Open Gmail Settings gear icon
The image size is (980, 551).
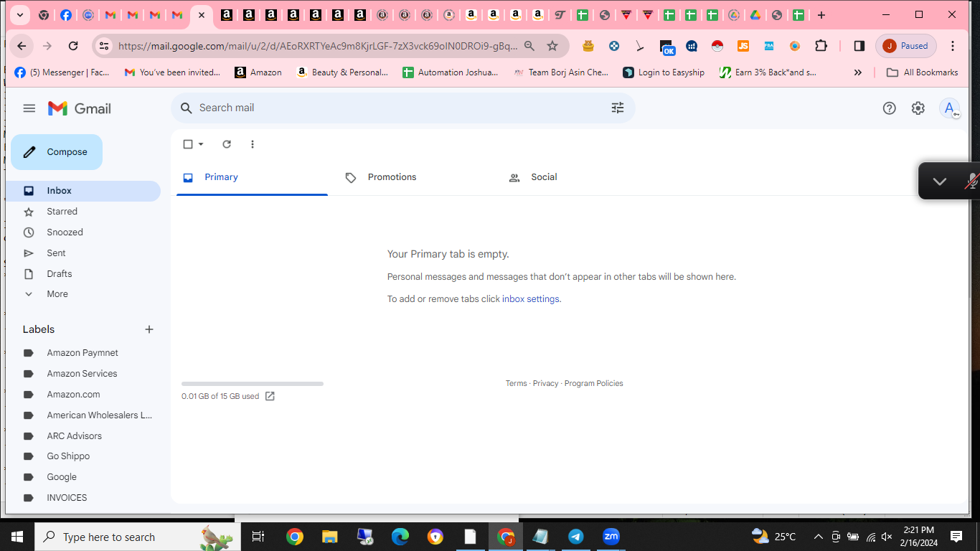point(918,108)
